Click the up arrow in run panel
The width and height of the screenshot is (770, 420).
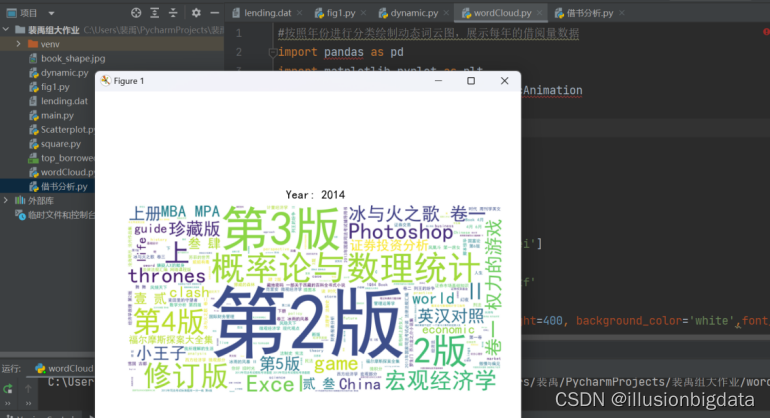click(28, 389)
